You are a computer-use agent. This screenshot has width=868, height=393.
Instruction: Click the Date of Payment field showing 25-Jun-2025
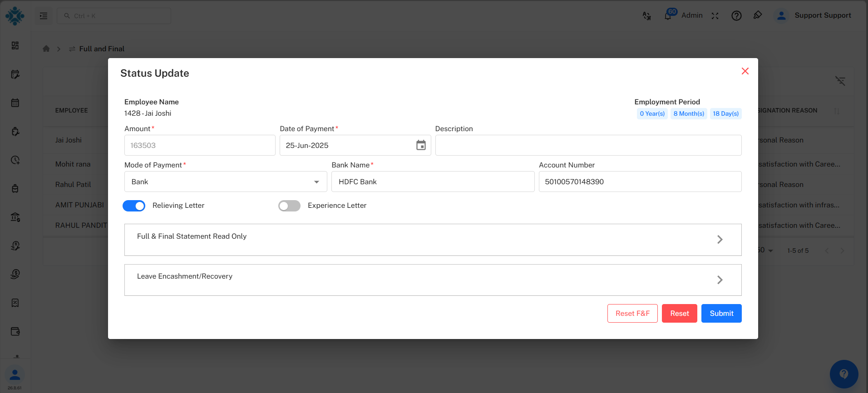pyautogui.click(x=355, y=145)
